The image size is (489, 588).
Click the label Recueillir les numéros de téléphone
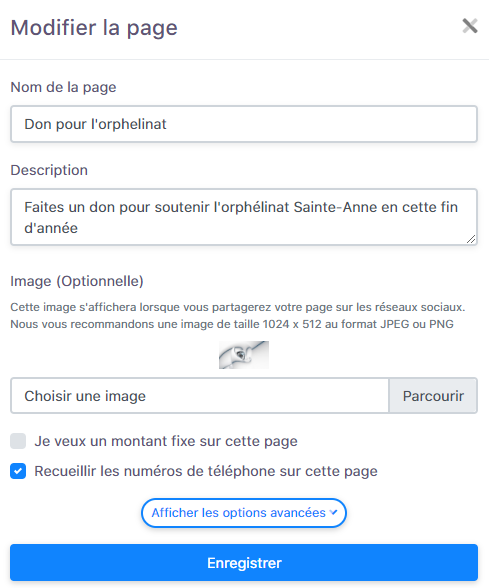click(206, 471)
